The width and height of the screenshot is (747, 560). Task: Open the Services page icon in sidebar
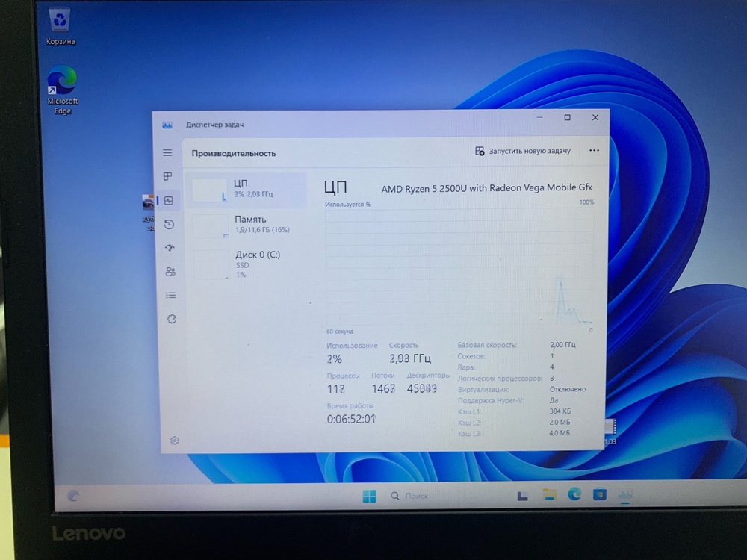(x=172, y=319)
